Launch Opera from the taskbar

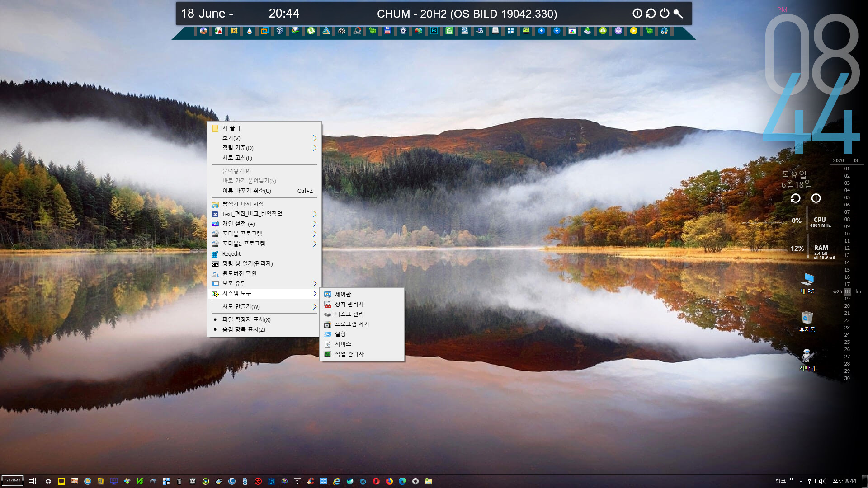376,481
